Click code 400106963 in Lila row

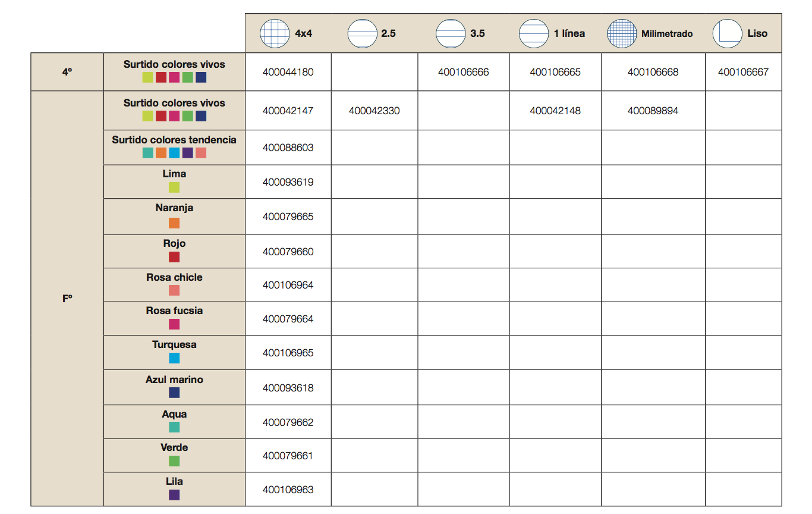[288, 490]
